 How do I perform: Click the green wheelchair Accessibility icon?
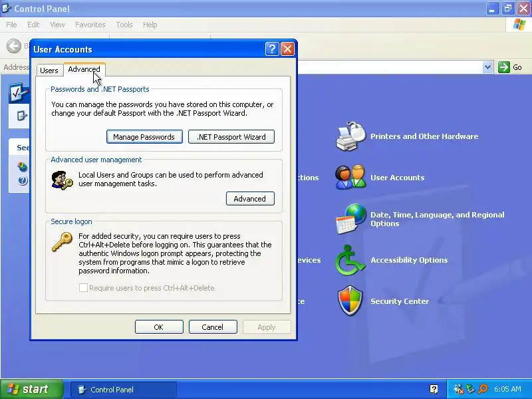350,260
